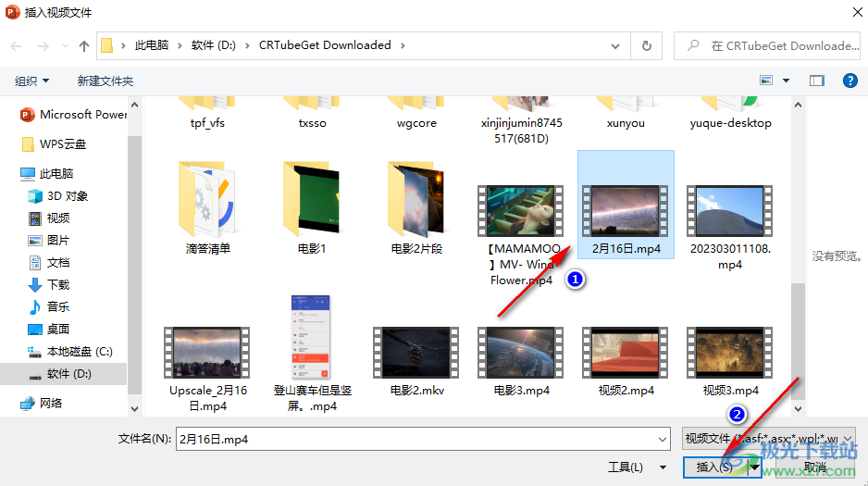Open the 组织 dropdown menu
This screenshot has width=868, height=486.
pos(32,81)
